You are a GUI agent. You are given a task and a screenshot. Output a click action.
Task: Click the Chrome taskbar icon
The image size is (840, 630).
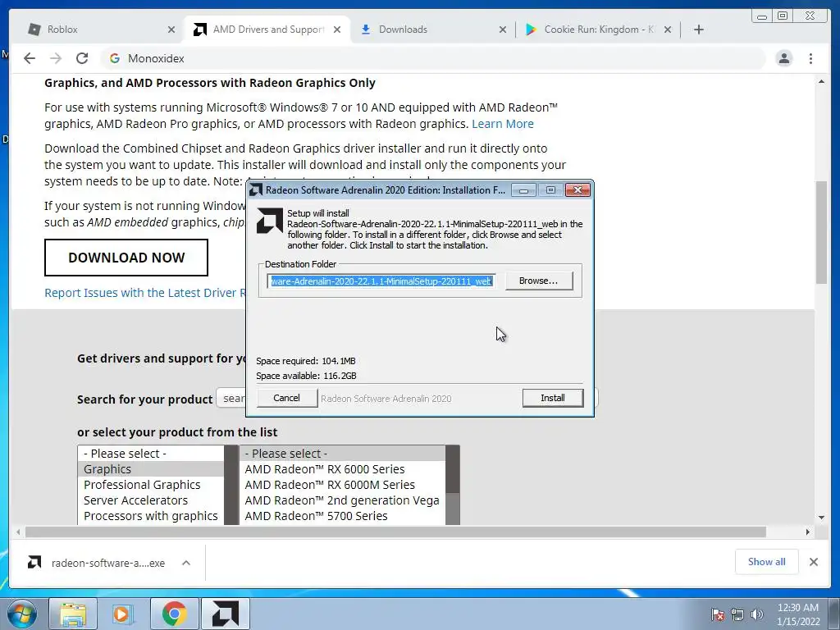click(174, 614)
